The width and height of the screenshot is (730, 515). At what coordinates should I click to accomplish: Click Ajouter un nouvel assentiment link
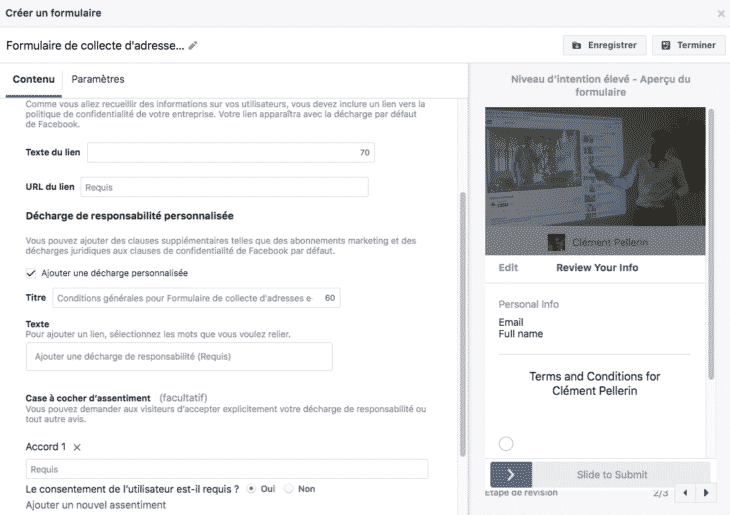pos(95,505)
